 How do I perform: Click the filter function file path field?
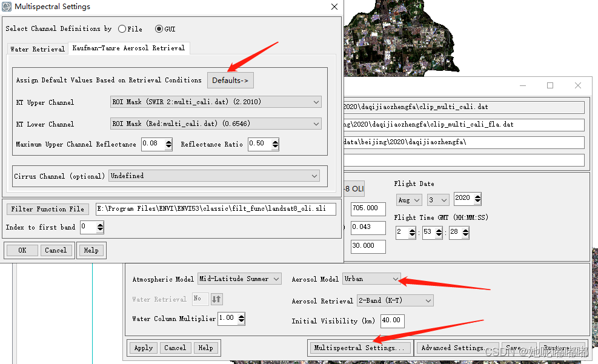(216, 209)
